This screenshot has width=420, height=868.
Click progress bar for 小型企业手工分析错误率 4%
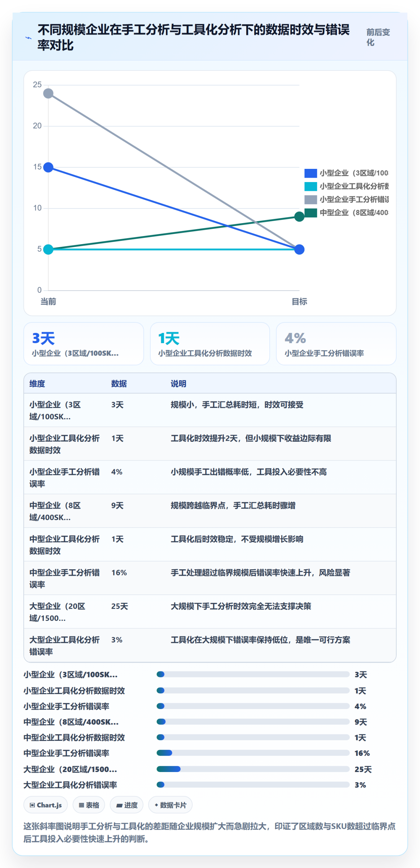coord(253,706)
